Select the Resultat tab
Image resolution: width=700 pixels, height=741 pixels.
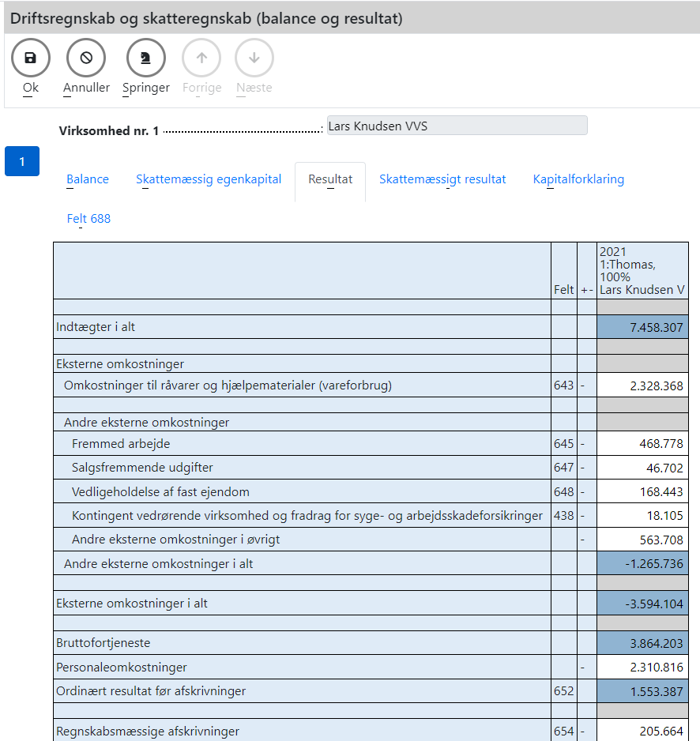pos(330,179)
